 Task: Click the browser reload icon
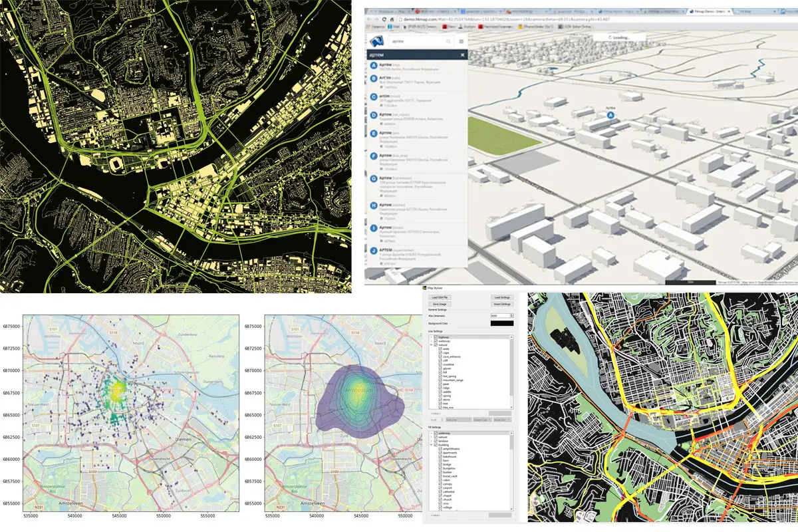coord(384,21)
